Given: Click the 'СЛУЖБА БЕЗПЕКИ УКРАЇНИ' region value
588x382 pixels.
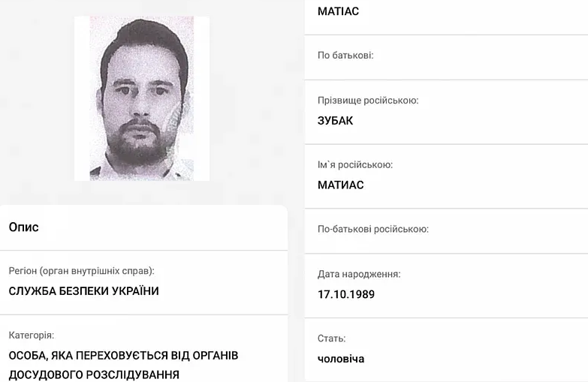Looking at the screenshot, I should pos(83,291).
